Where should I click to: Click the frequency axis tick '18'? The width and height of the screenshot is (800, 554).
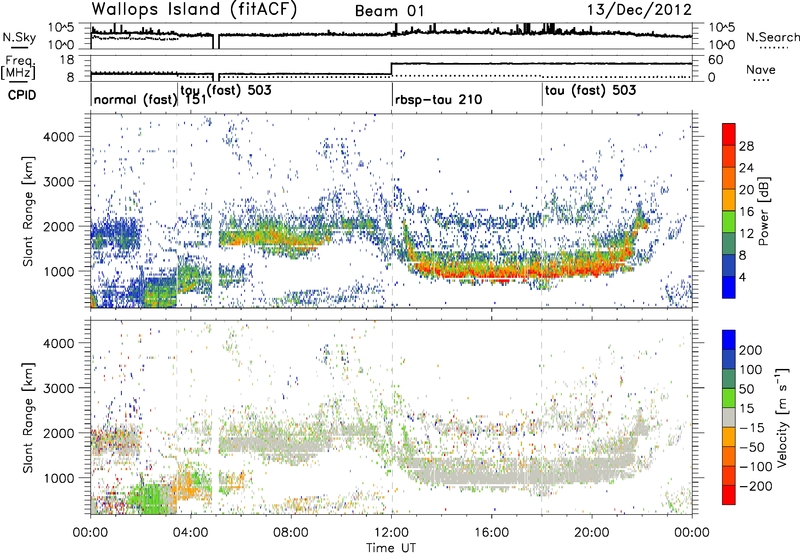[66, 60]
